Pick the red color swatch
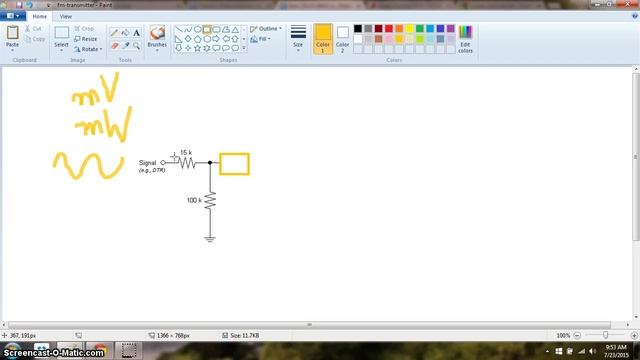The height and width of the screenshot is (360, 640). pyautogui.click(x=389, y=29)
